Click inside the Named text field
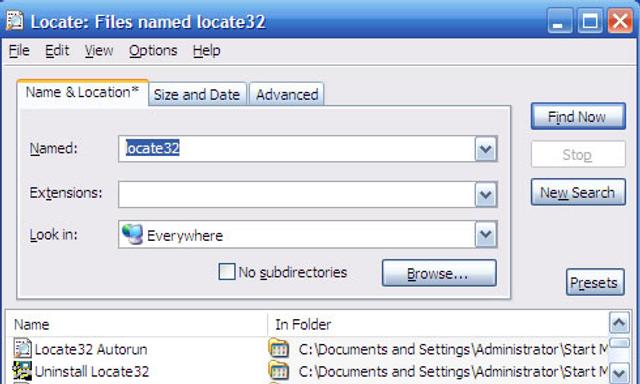This screenshot has height=384, width=640. (x=297, y=149)
